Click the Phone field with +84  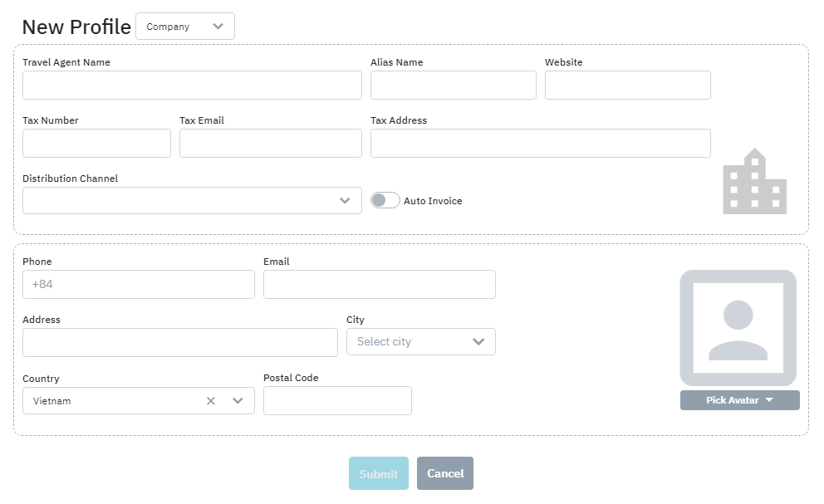pyautogui.click(x=138, y=285)
